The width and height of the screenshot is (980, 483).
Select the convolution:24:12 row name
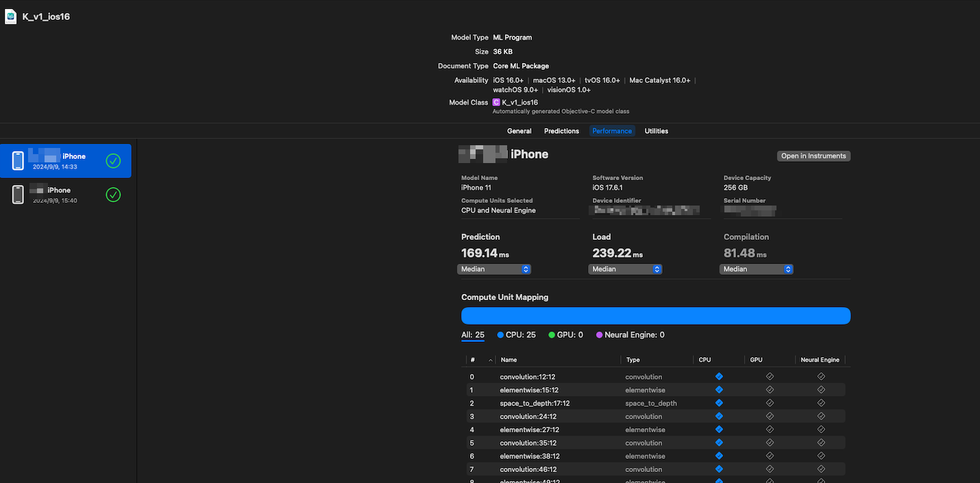tap(528, 417)
